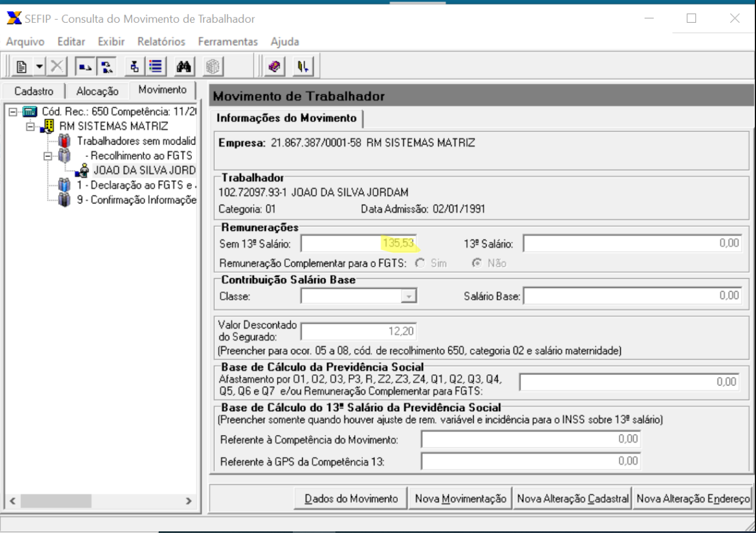Select the Informações do Movimento tab
The image size is (756, 533).
point(286,118)
